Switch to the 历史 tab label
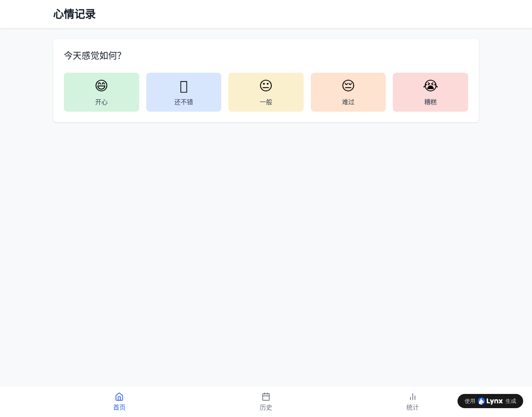Image resolution: width=532 pixels, height=417 pixels. (x=266, y=407)
